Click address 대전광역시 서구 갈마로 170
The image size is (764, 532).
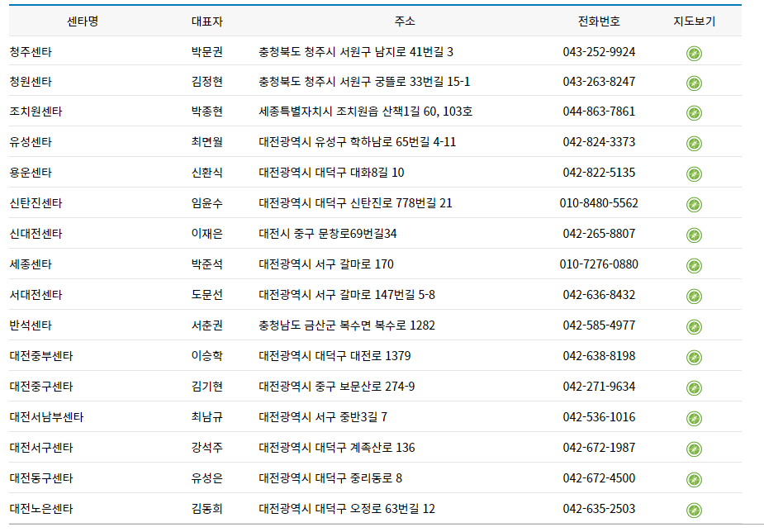(x=326, y=264)
